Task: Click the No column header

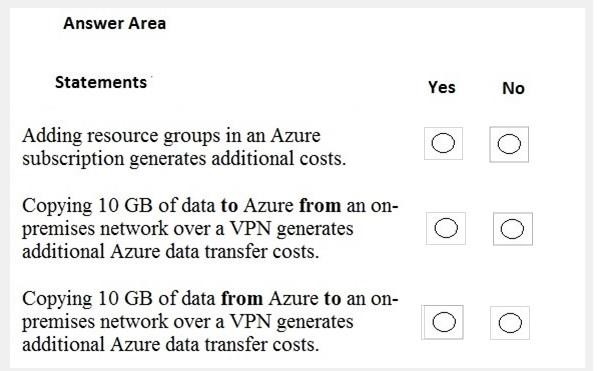Action: click(513, 88)
